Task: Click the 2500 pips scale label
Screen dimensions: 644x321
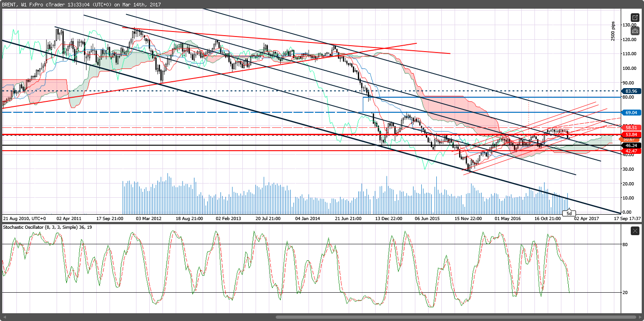Action: (x=613, y=31)
